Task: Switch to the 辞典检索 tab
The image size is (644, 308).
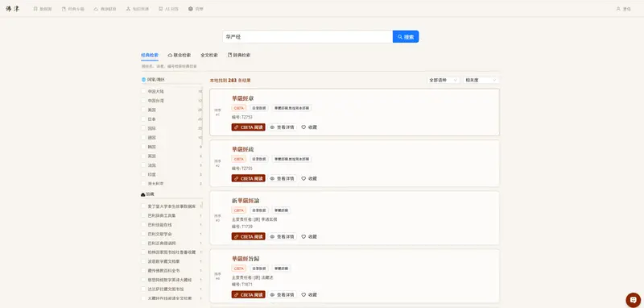Action: click(239, 55)
